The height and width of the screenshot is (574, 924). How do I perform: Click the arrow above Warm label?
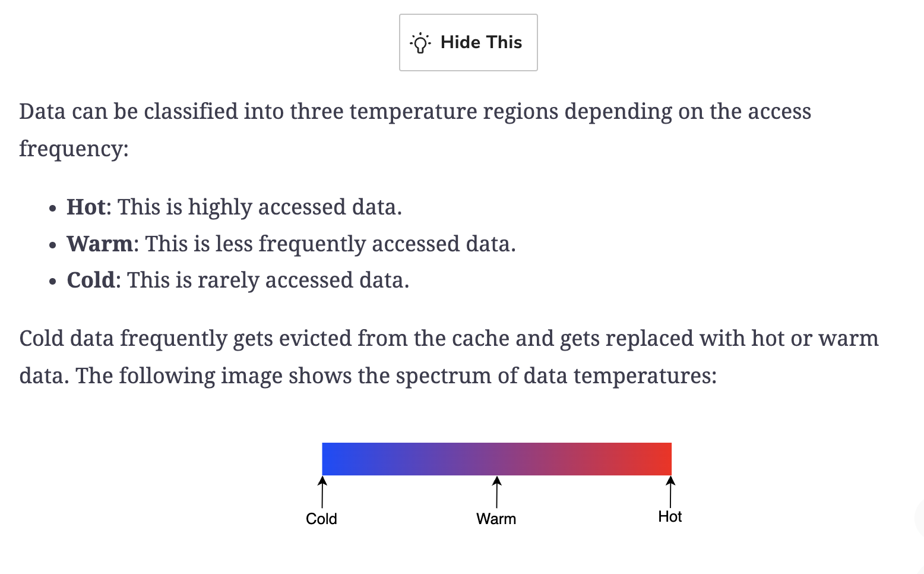coord(497,492)
